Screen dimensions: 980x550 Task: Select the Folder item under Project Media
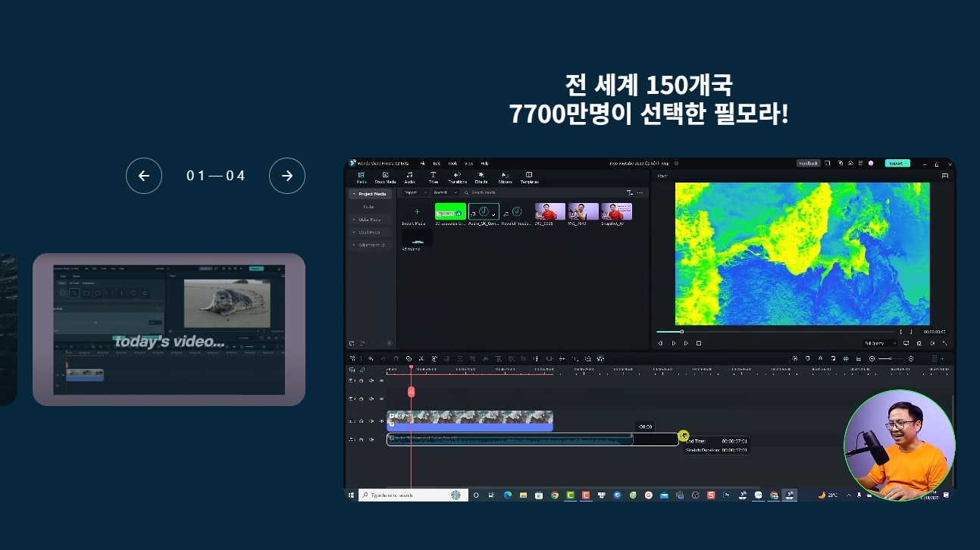pyautogui.click(x=368, y=206)
